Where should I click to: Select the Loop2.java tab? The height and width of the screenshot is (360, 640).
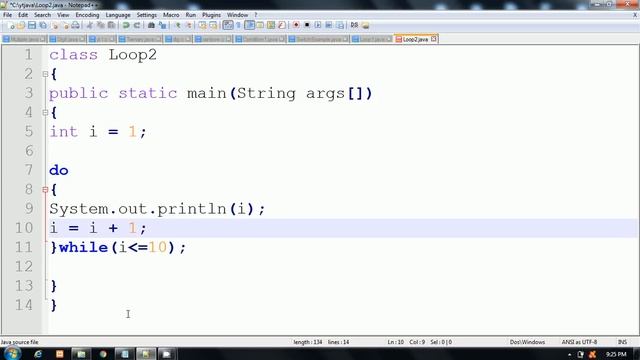point(415,39)
